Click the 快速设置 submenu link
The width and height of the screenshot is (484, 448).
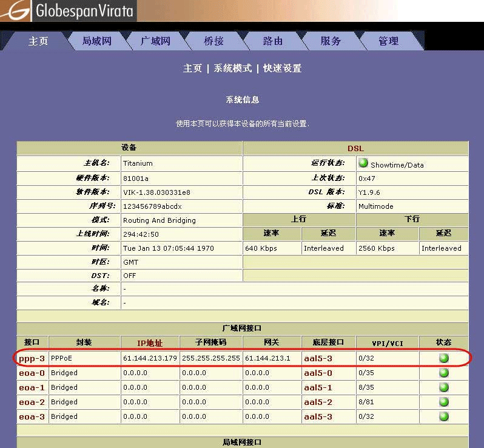click(282, 69)
